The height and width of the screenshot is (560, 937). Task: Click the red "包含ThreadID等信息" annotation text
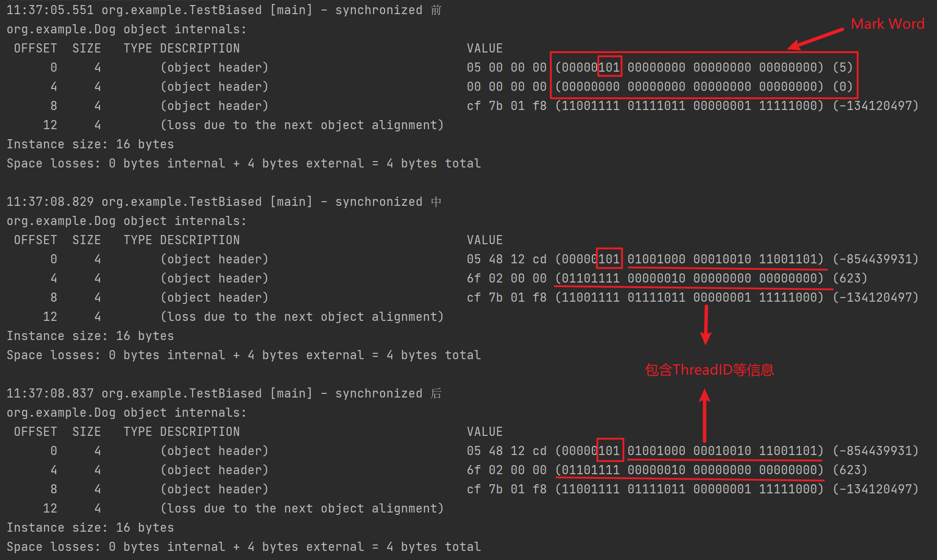[709, 370]
